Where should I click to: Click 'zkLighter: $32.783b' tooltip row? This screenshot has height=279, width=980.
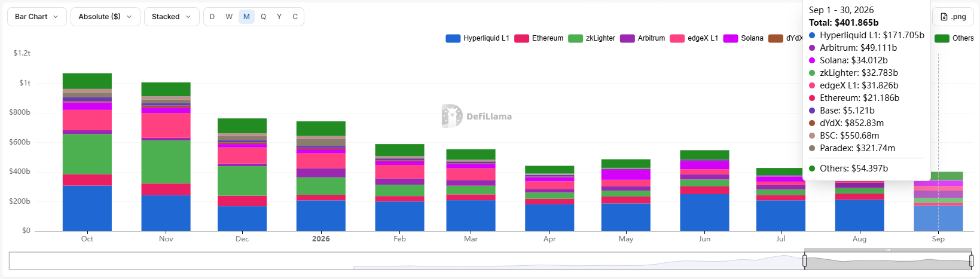853,73
